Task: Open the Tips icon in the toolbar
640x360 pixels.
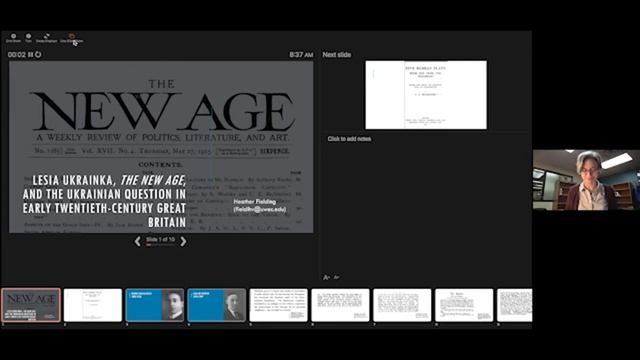Action: point(28,36)
